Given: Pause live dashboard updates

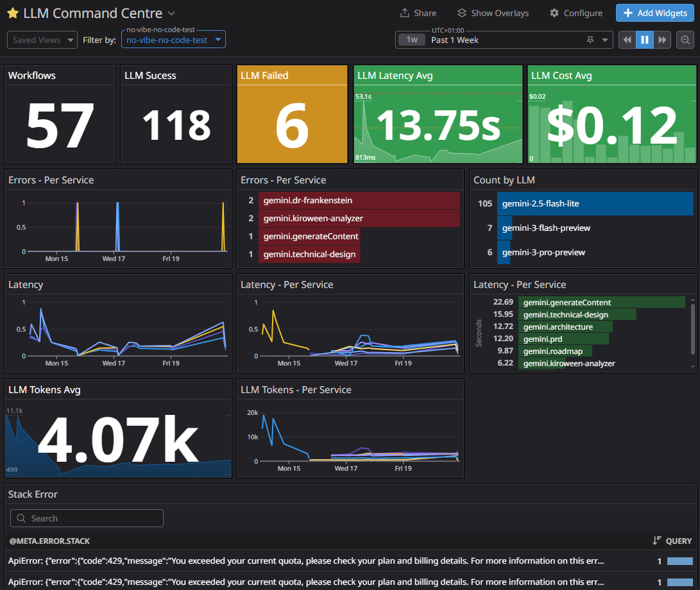Looking at the screenshot, I should [645, 40].
